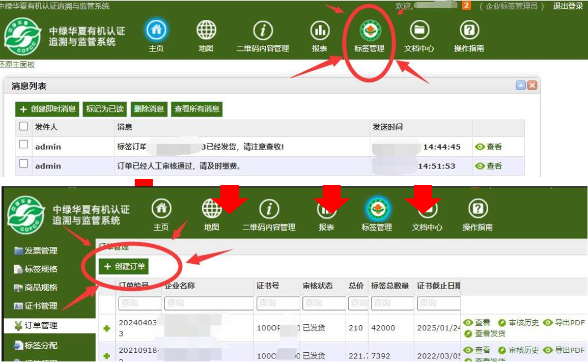Click the circled 标签管理 icon at top
588x364 pixels.
pos(369,31)
